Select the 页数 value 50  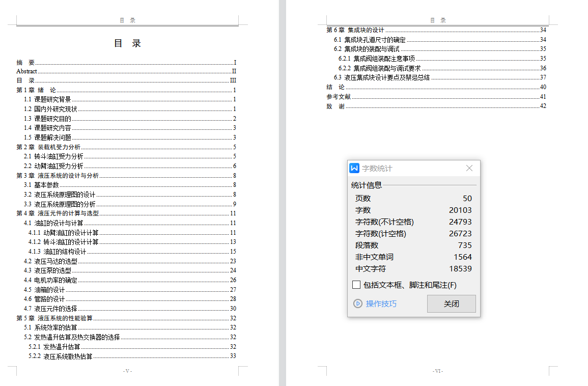pos(467,199)
